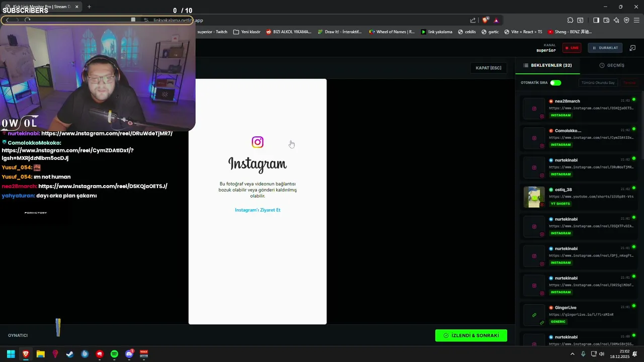Click the INSTAGRAM tag under nea28march
This screenshot has width=644, height=362.
pyautogui.click(x=560, y=115)
